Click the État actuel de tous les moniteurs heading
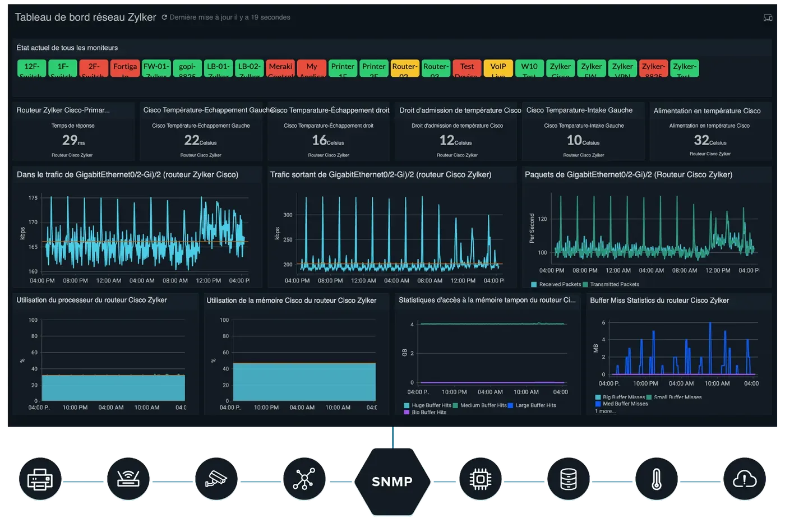The height and width of the screenshot is (532, 785). coord(67,48)
